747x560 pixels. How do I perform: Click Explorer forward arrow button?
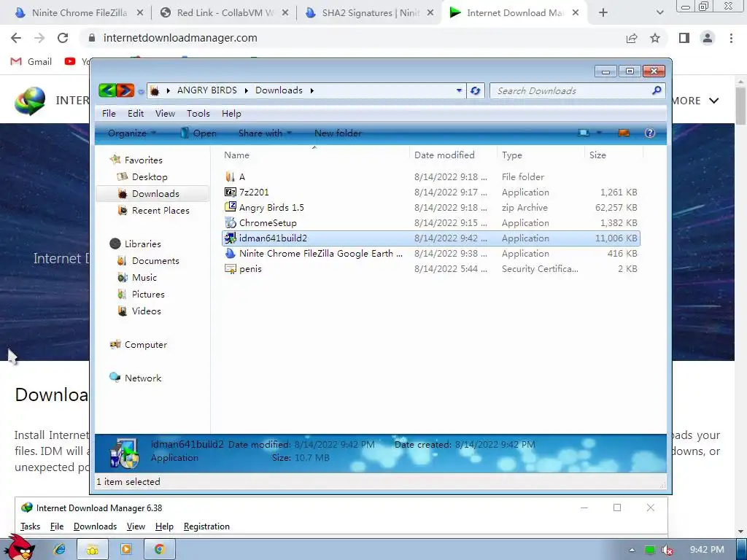(x=125, y=90)
